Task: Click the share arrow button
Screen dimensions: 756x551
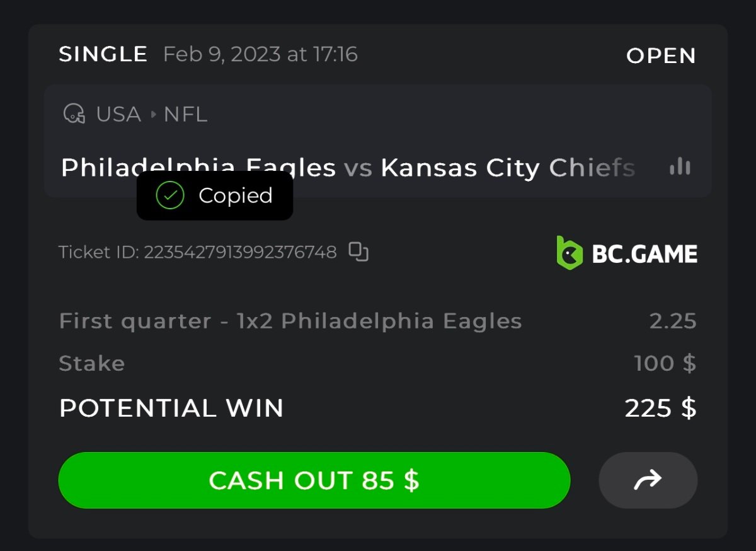Action: click(648, 480)
